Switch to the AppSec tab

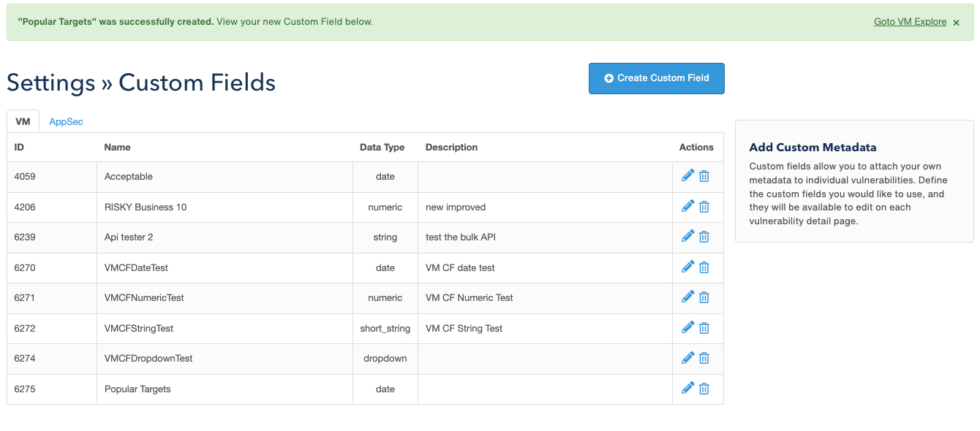pos(66,121)
